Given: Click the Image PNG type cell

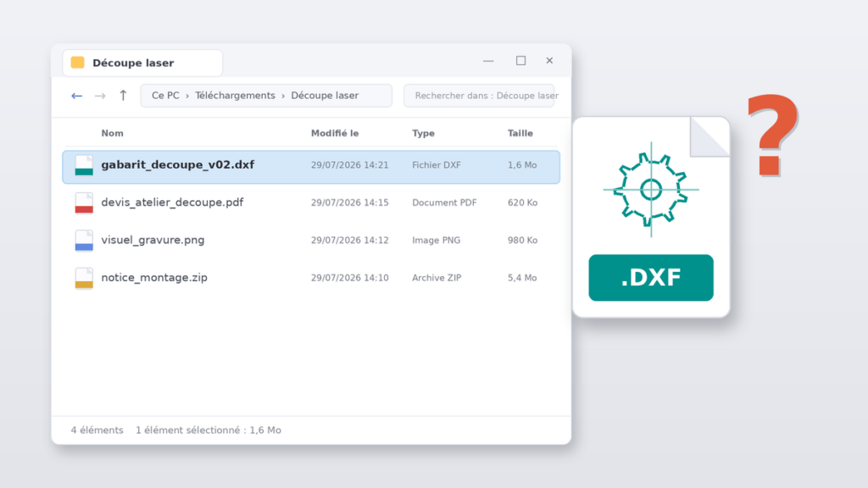Looking at the screenshot, I should 437,241.
